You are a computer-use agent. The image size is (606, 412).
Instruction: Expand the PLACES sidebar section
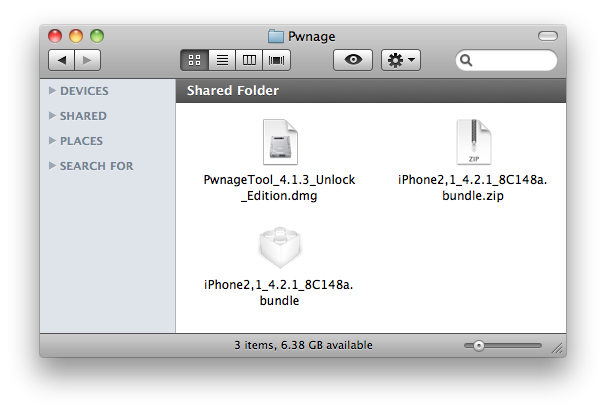click(52, 141)
